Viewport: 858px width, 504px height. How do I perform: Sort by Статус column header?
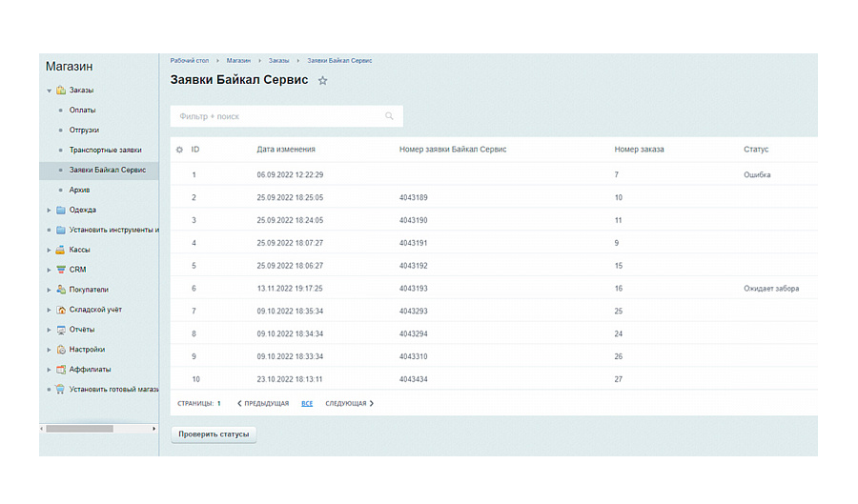click(756, 150)
